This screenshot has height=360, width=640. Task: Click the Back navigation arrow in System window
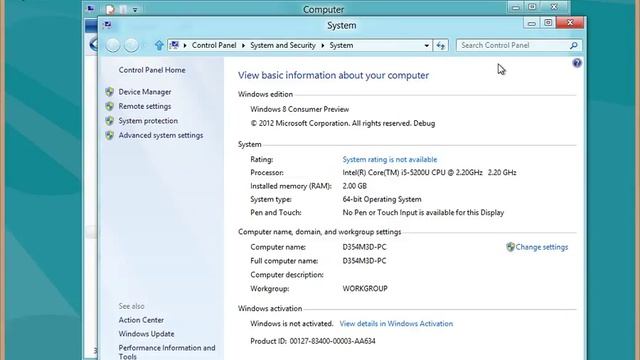coord(113,45)
